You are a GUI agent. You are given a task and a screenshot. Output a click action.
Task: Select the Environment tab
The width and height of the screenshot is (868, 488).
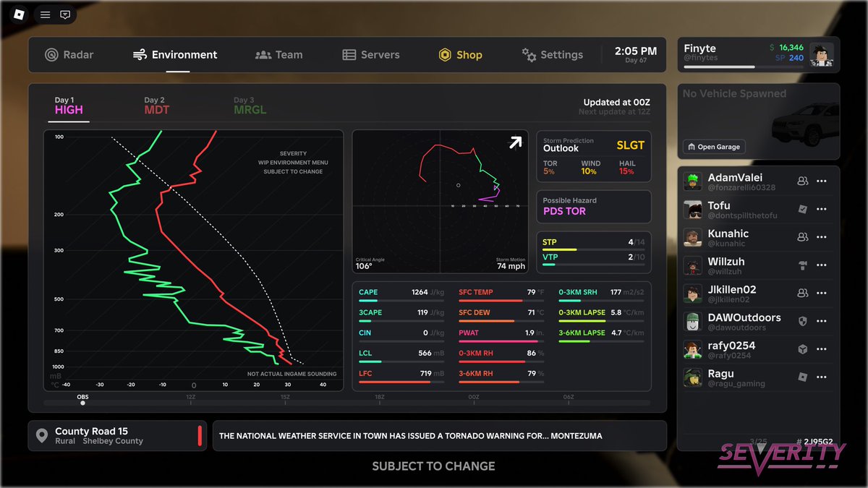pos(175,55)
